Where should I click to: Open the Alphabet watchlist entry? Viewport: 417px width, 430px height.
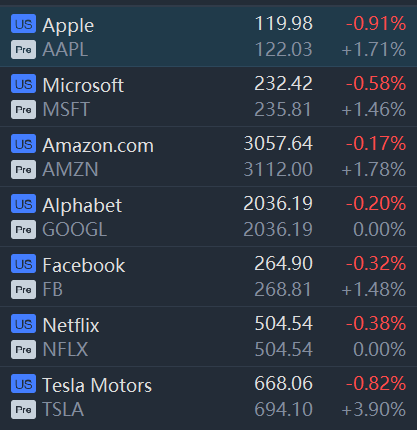(208, 216)
